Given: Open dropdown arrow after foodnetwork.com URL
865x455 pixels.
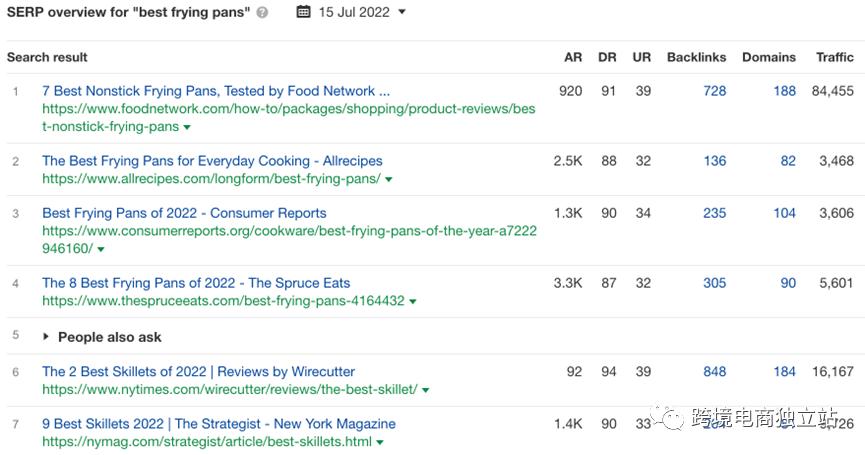Looking at the screenshot, I should pyautogui.click(x=187, y=128).
